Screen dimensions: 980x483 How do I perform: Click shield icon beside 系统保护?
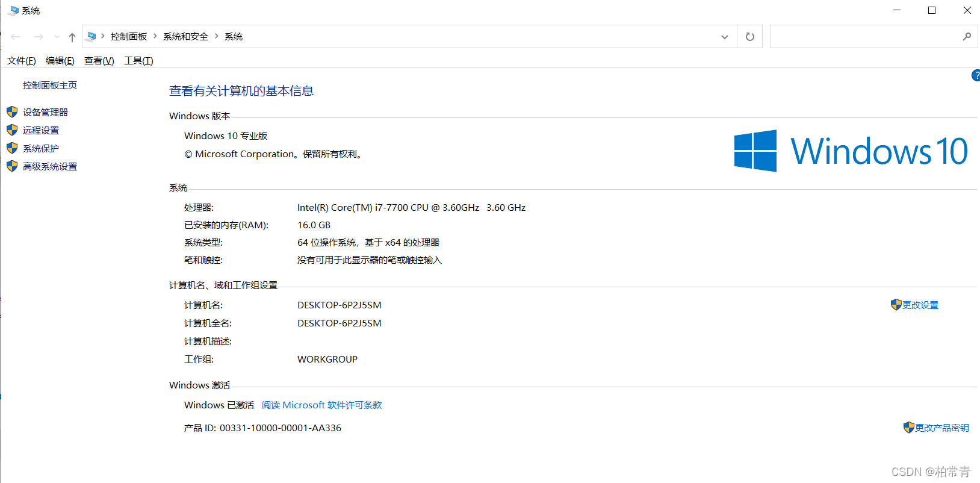click(12, 148)
